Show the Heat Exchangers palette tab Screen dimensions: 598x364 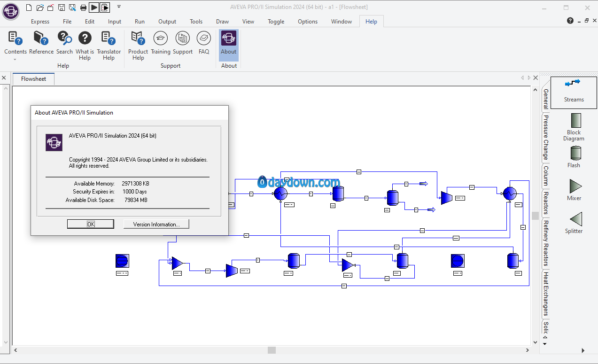click(545, 294)
